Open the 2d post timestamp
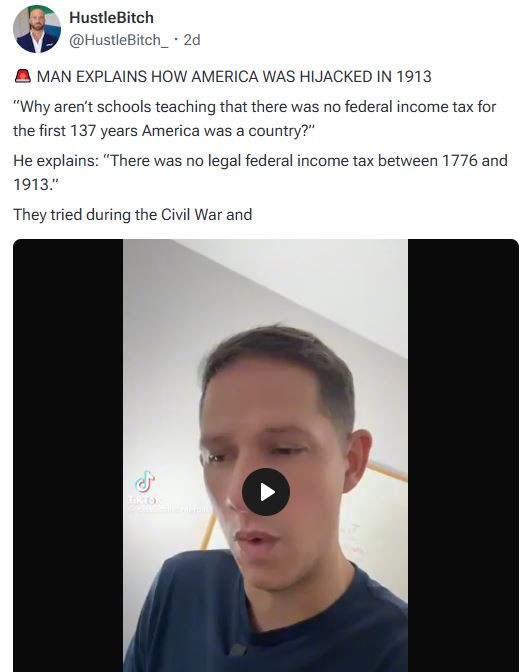 [x=192, y=40]
